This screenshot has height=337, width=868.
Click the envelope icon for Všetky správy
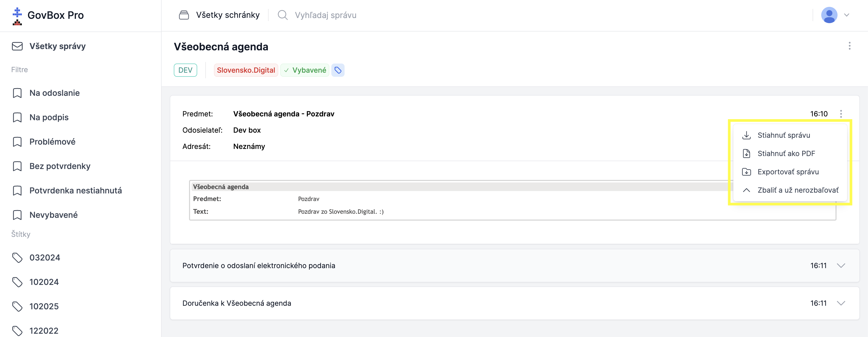(x=17, y=46)
